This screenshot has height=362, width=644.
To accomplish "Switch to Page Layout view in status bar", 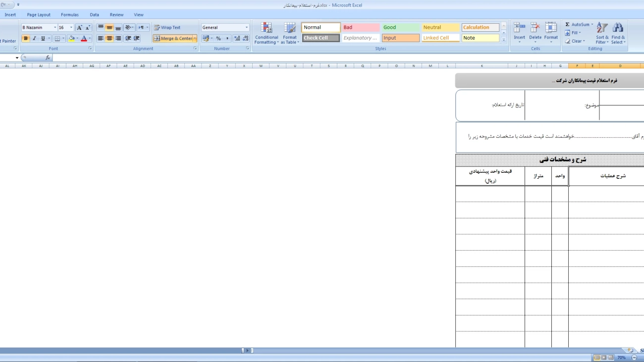I will (x=604, y=358).
